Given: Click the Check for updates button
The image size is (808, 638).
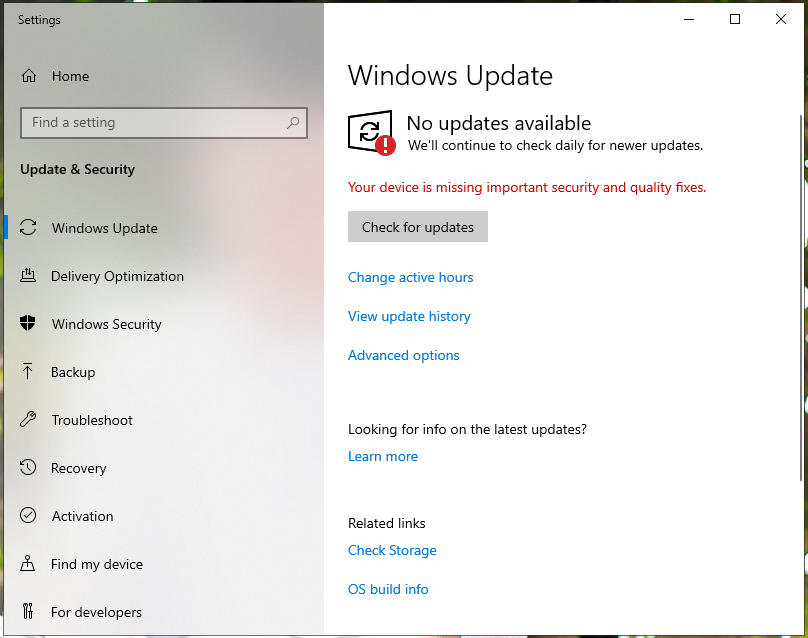Looking at the screenshot, I should click(x=418, y=227).
